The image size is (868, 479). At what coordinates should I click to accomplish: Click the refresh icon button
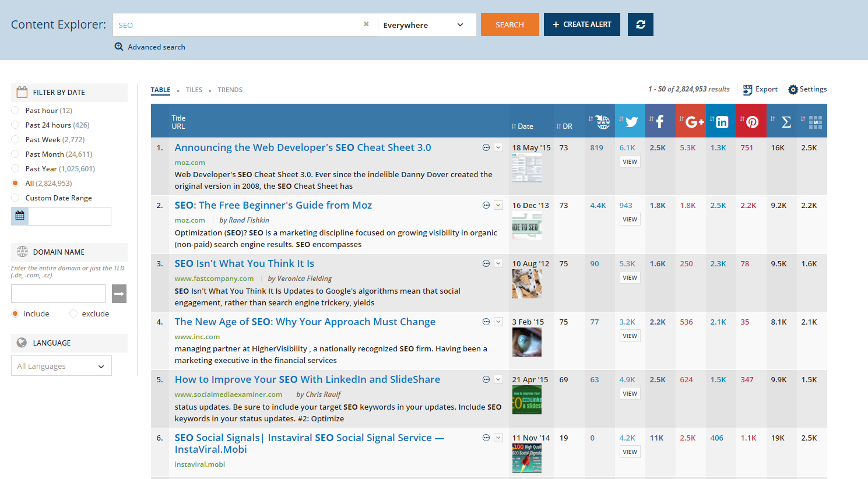pyautogui.click(x=640, y=24)
